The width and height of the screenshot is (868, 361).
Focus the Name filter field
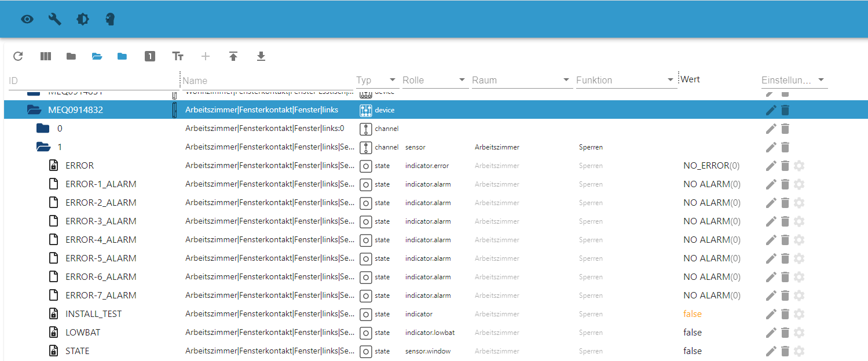click(x=268, y=81)
